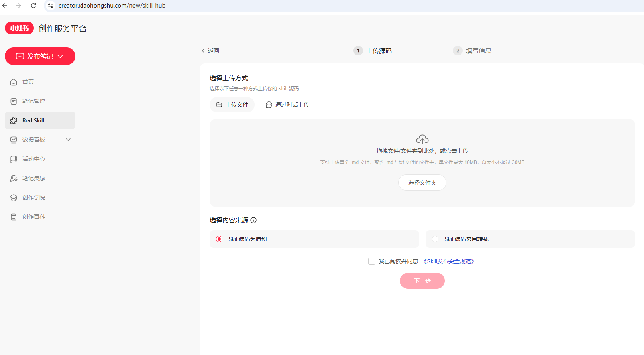Open 笔记灵感 inspiration icon
The width and height of the screenshot is (644, 355).
tap(14, 179)
